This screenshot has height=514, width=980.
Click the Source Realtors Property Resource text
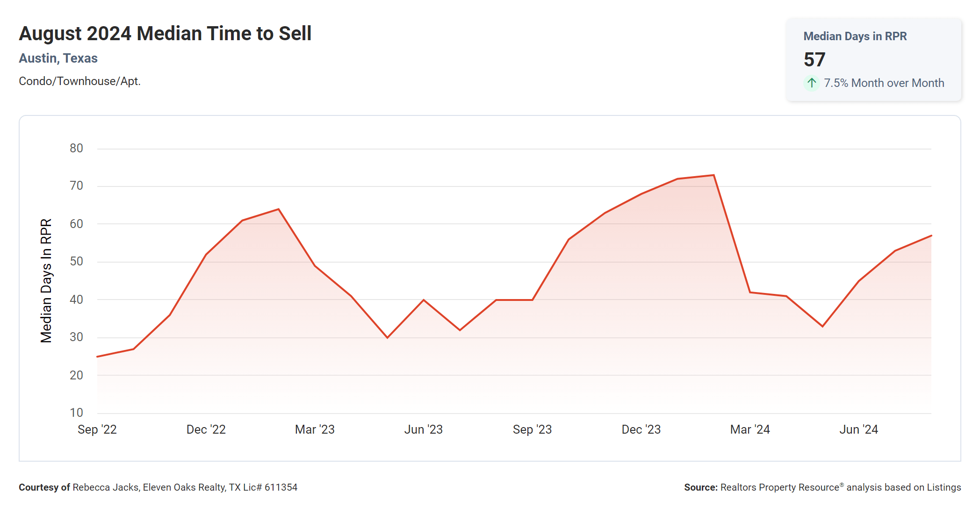click(x=822, y=487)
